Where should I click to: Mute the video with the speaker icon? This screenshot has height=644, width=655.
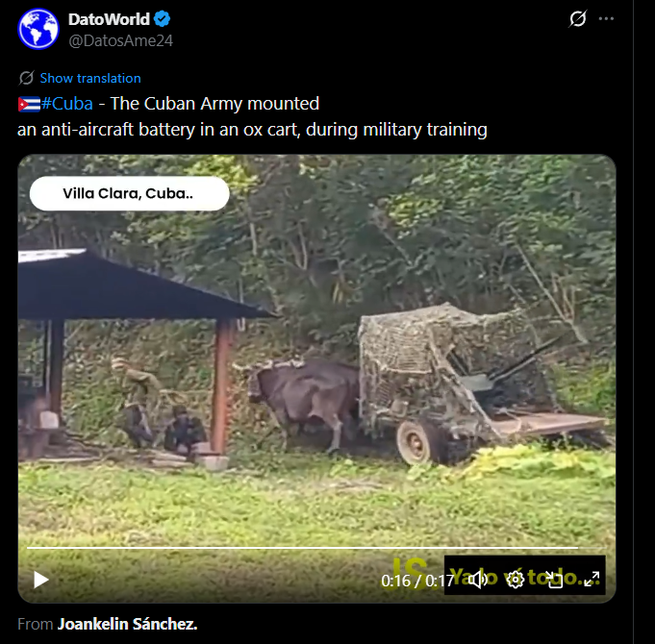[478, 580]
